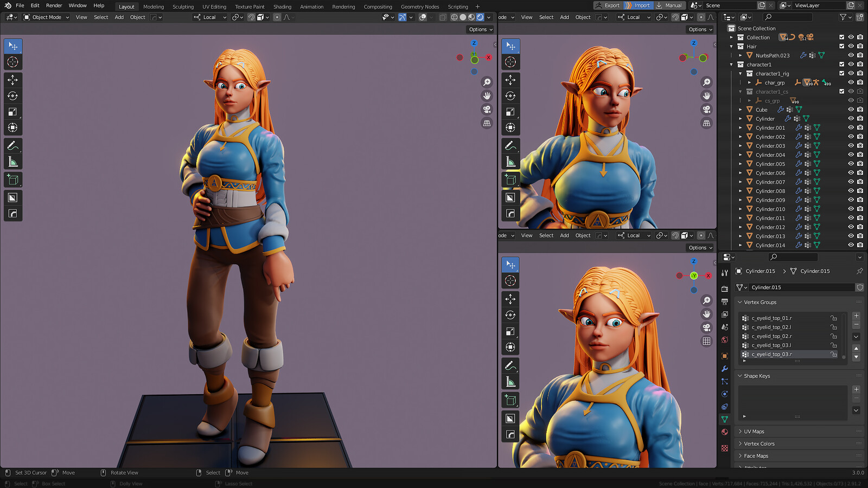Activate Add Cube tool in left viewport
The image size is (868, 488).
coord(12,179)
